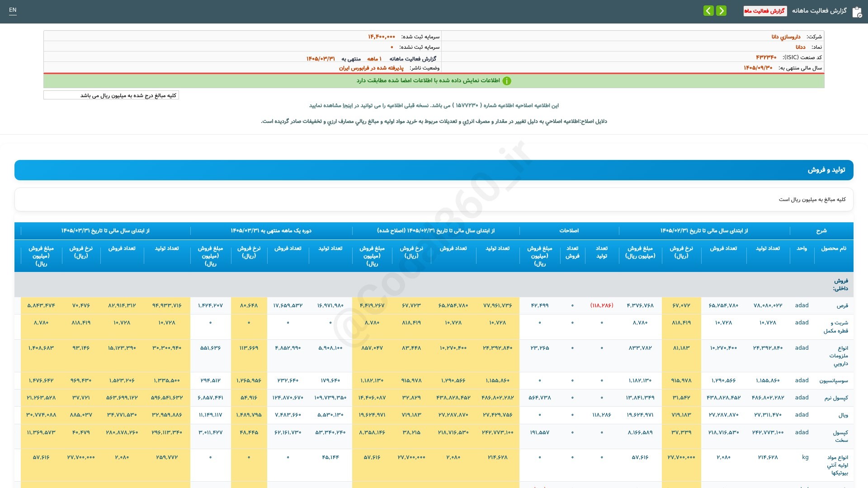Click the green info icon in banner
The image size is (868, 488).
507,81
